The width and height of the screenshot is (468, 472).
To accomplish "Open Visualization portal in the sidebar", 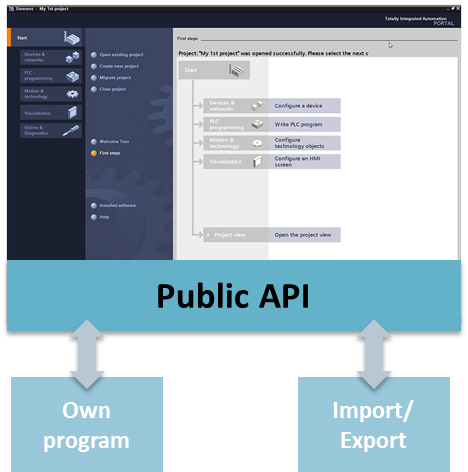I will (51, 113).
